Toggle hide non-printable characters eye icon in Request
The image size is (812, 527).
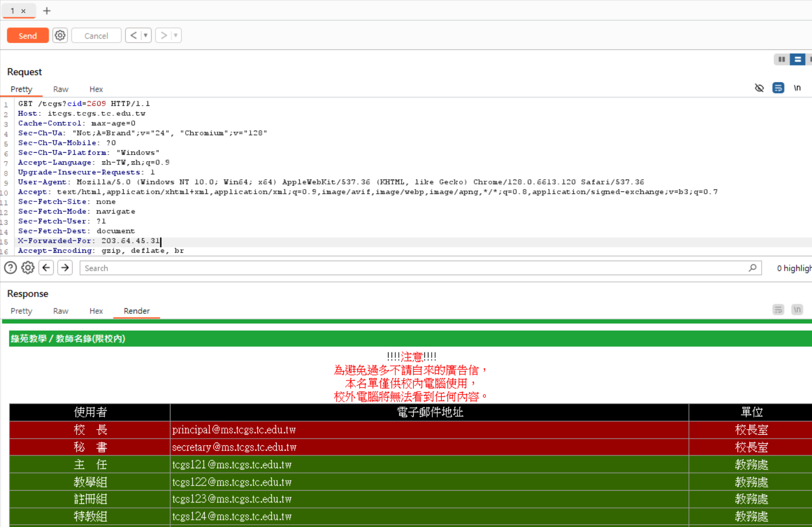click(x=759, y=88)
